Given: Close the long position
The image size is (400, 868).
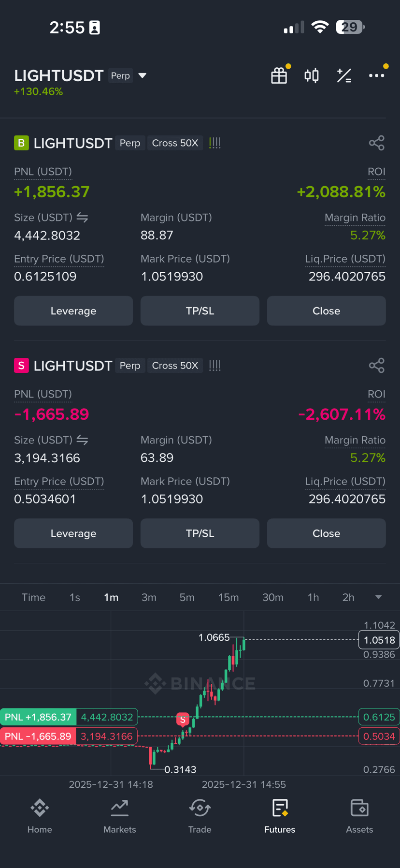Looking at the screenshot, I should pos(327,311).
